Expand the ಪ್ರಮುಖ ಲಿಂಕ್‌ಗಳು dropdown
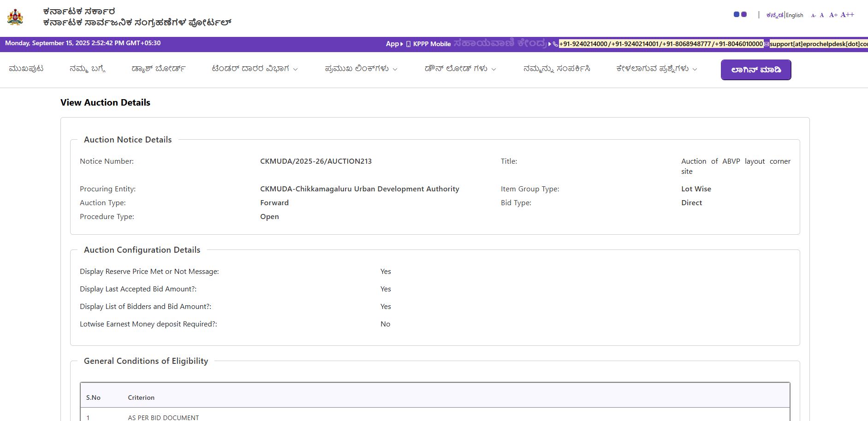Viewport: 868px width, 421px height. [361, 69]
